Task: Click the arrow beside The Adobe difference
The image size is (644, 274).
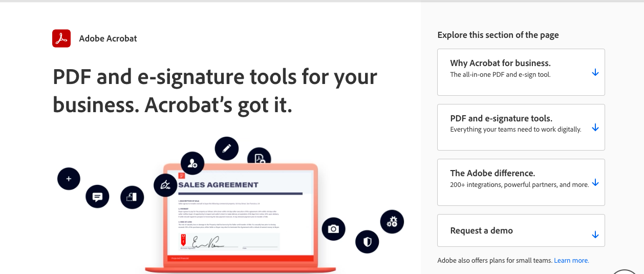Action: pos(595,183)
